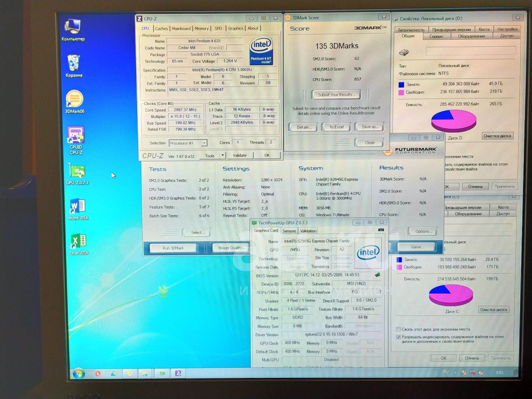Click the volume label field in Disk D properties
The width and height of the screenshot is (532, 399).
click(471, 51)
